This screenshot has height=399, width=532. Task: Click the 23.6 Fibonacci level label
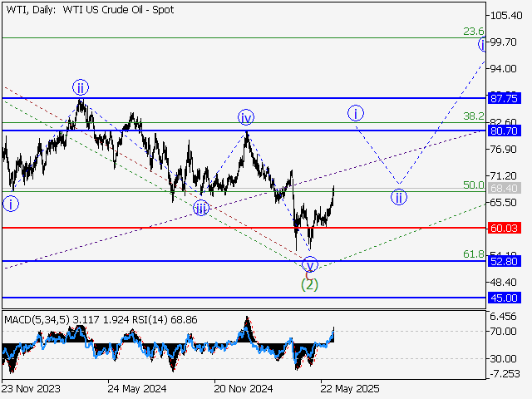coord(473,31)
